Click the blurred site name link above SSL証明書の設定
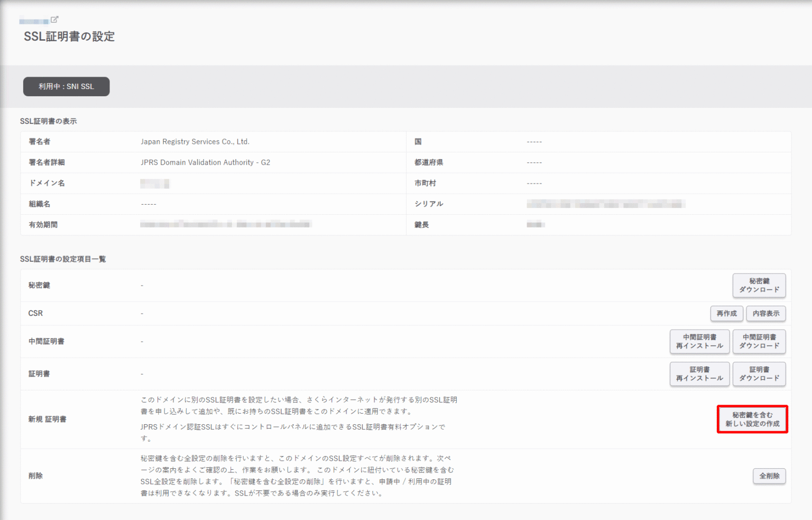The width and height of the screenshot is (812, 520). (35, 20)
